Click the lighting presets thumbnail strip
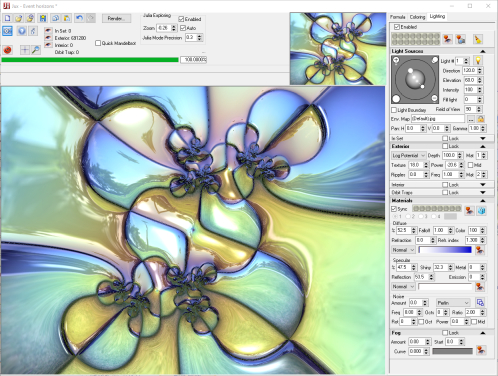498x376 pixels. click(416, 39)
